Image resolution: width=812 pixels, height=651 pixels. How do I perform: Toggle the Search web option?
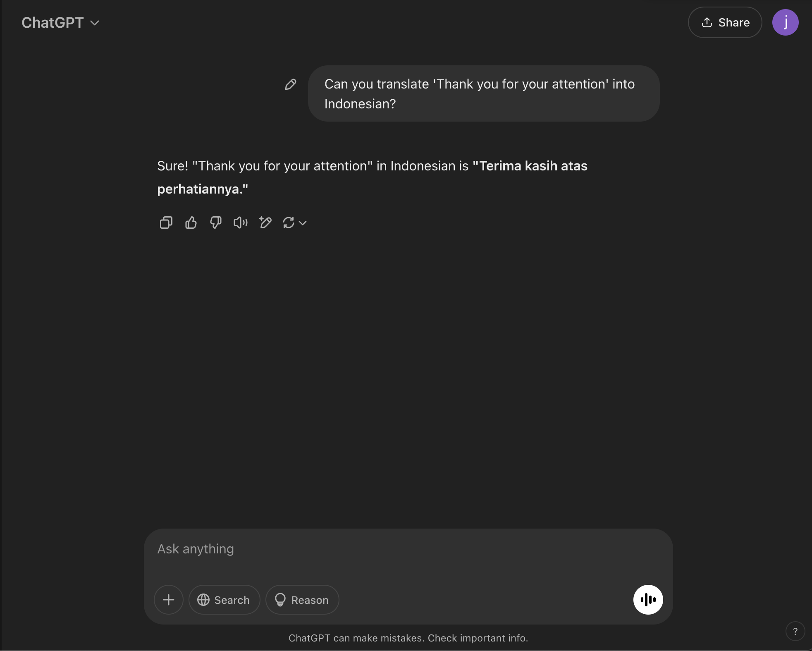pyautogui.click(x=224, y=599)
